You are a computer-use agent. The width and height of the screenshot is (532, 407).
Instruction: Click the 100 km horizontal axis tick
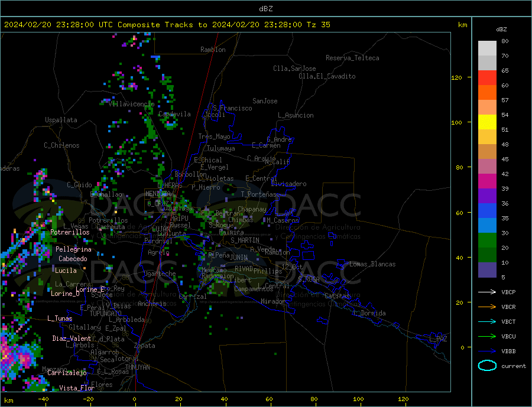(x=358, y=399)
